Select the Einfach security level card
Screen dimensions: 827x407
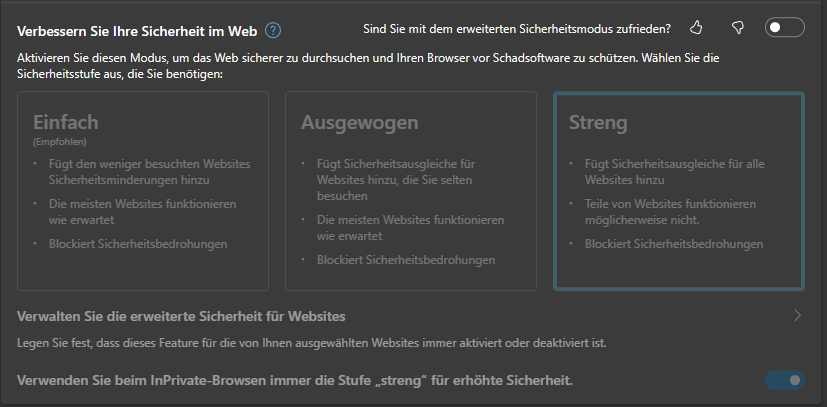point(143,191)
